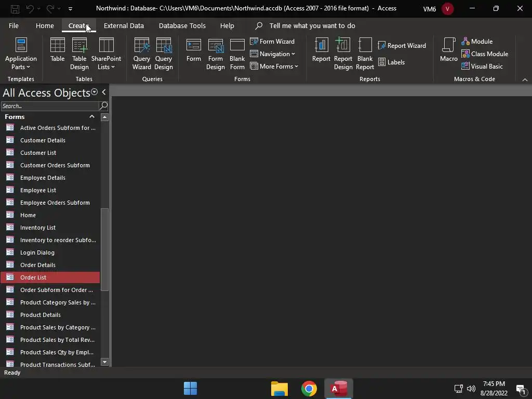532x399 pixels.
Task: Click scrollbar up arrow in navigation pane
Action: click(104, 117)
